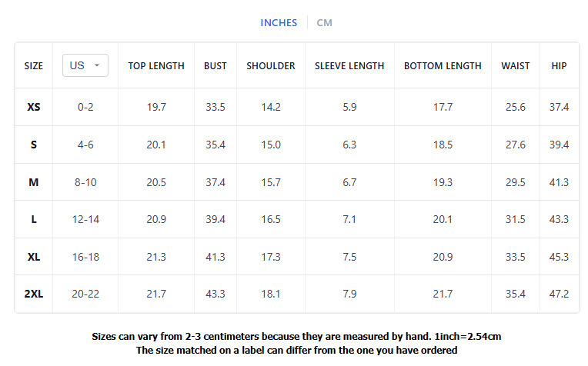Select the WAIST column header
The width and height of the screenshot is (588, 366).
(516, 66)
